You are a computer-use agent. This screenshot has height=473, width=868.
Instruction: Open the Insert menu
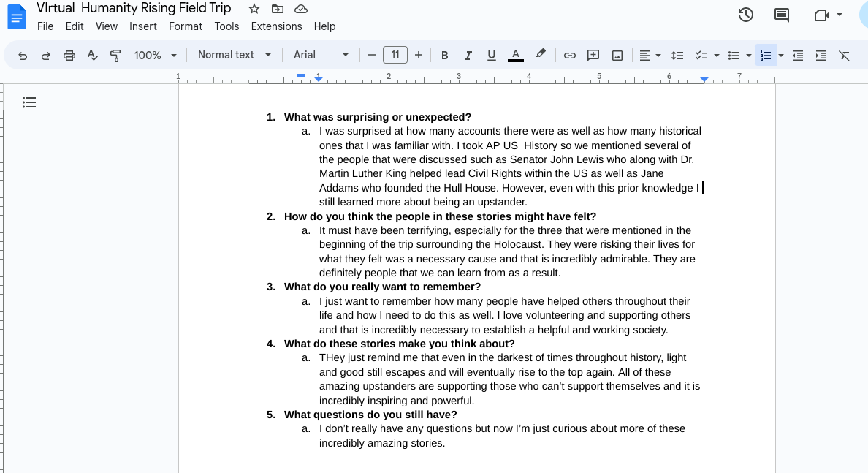pos(142,26)
